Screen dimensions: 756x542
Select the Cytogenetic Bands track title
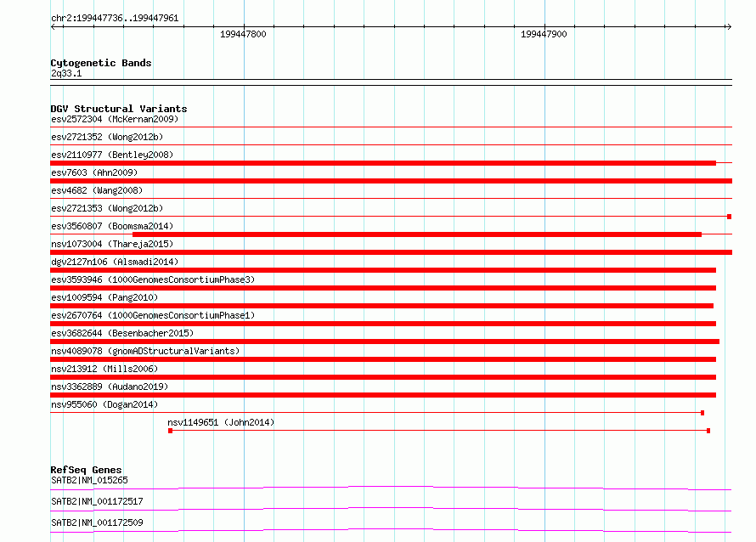(101, 63)
